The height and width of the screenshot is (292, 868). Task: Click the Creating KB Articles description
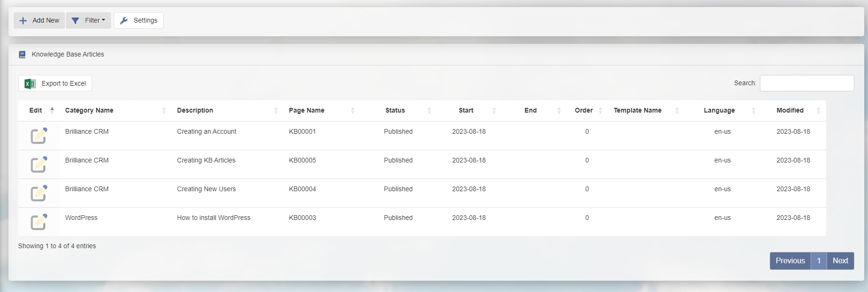pyautogui.click(x=206, y=160)
